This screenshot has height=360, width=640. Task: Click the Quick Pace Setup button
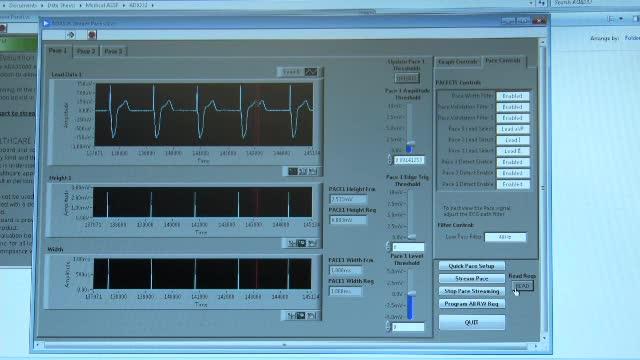click(x=471, y=266)
